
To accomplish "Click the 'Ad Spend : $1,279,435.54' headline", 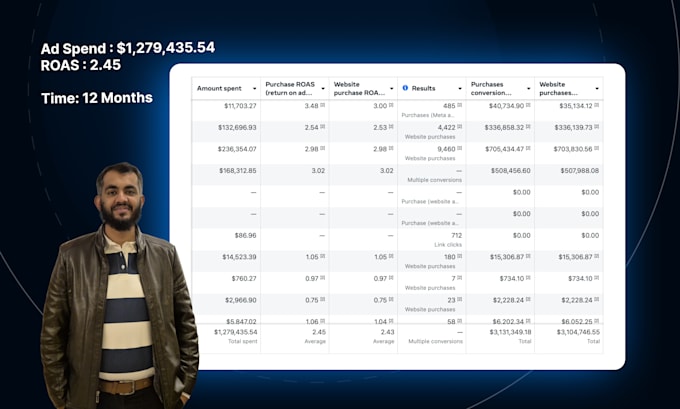I will [128, 48].
